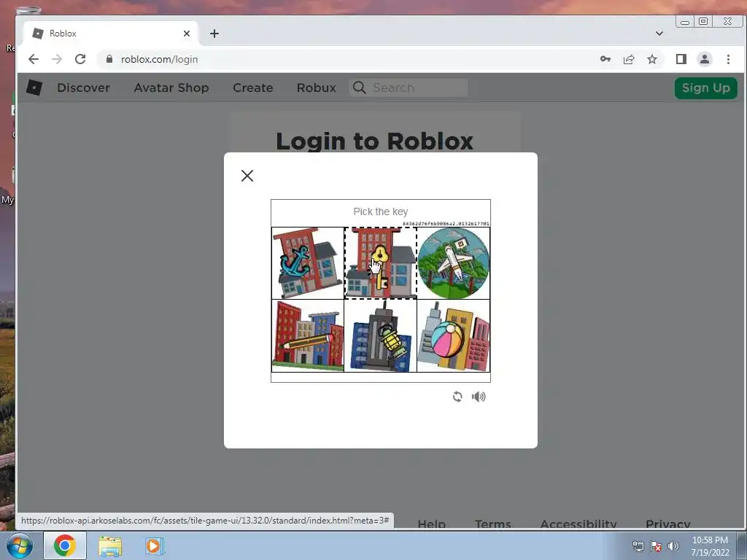Bookmark this page with the star
Screen dimensions: 747x560
click(x=652, y=59)
